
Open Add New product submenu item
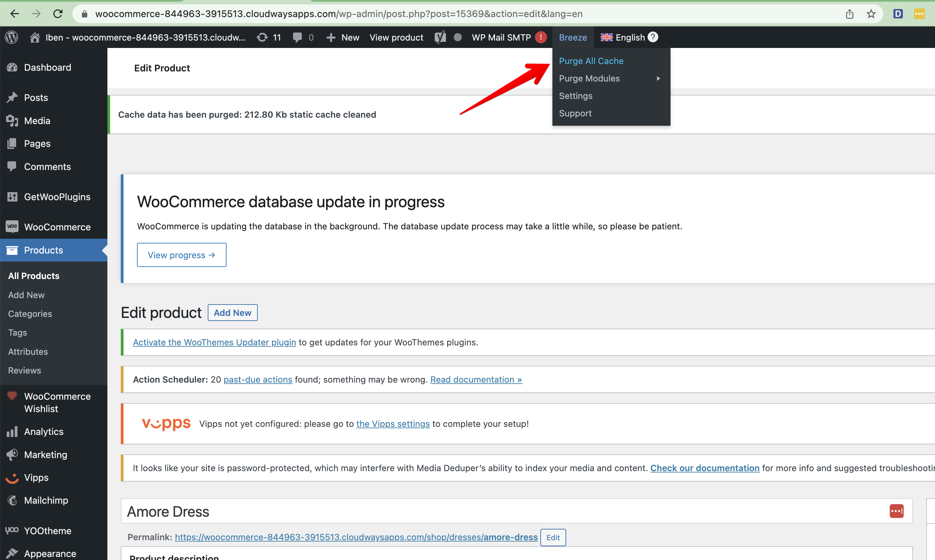click(26, 295)
